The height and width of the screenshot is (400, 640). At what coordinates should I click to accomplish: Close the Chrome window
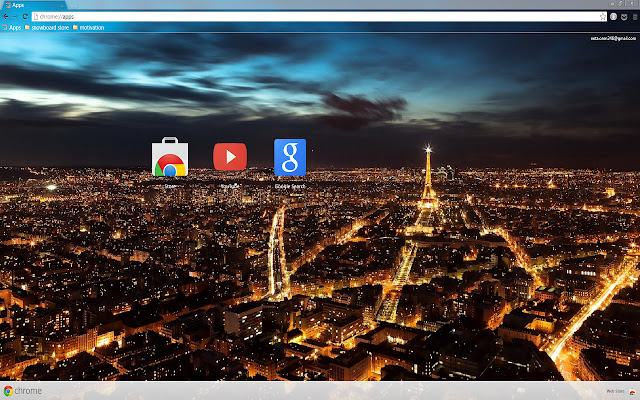[632, 3]
